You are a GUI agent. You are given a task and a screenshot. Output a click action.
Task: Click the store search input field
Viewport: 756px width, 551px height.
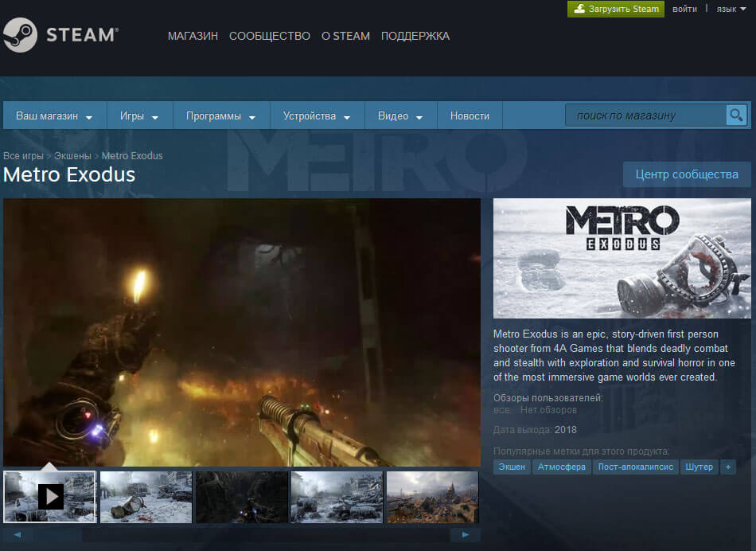click(x=646, y=115)
